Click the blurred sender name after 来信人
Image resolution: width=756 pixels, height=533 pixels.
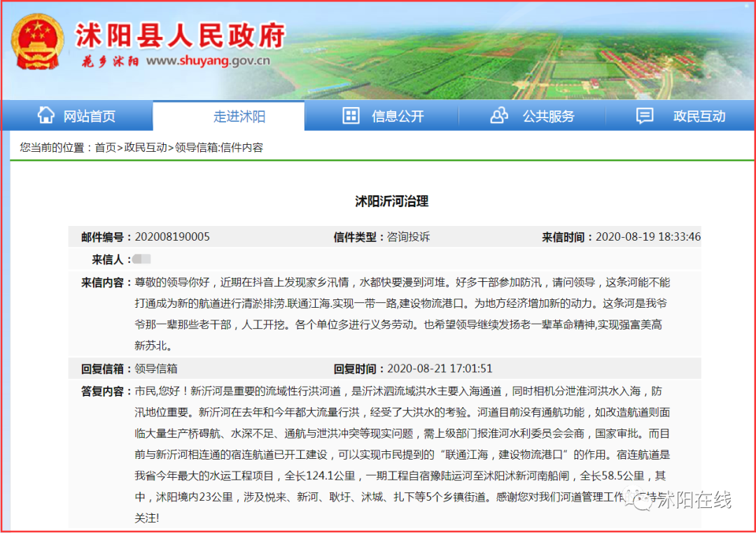tap(141, 260)
